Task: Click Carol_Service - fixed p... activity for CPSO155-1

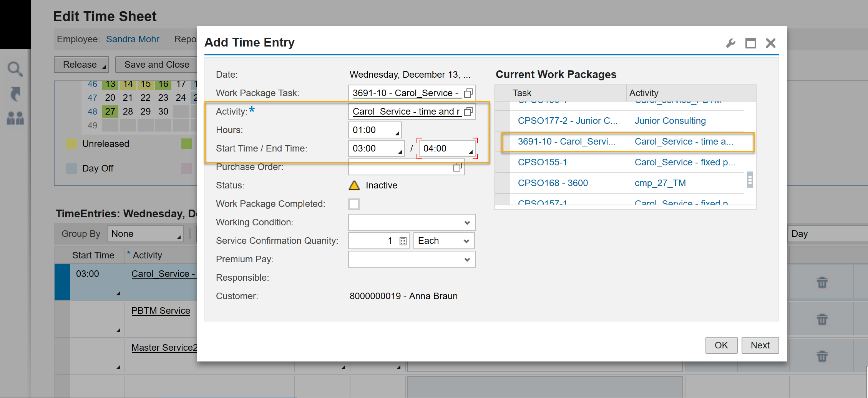Action: 685,162
